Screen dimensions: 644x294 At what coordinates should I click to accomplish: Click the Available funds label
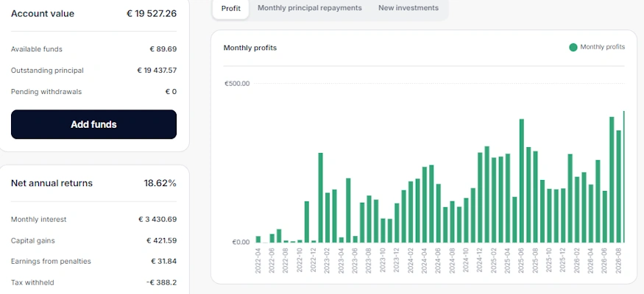pyautogui.click(x=37, y=49)
